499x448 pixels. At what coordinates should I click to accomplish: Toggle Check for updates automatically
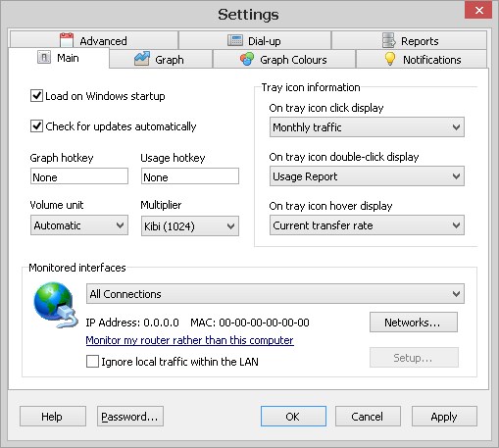click(36, 126)
